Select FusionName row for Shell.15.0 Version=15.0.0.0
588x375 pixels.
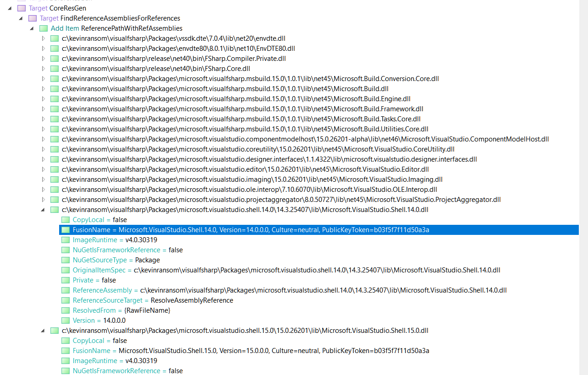click(x=251, y=351)
